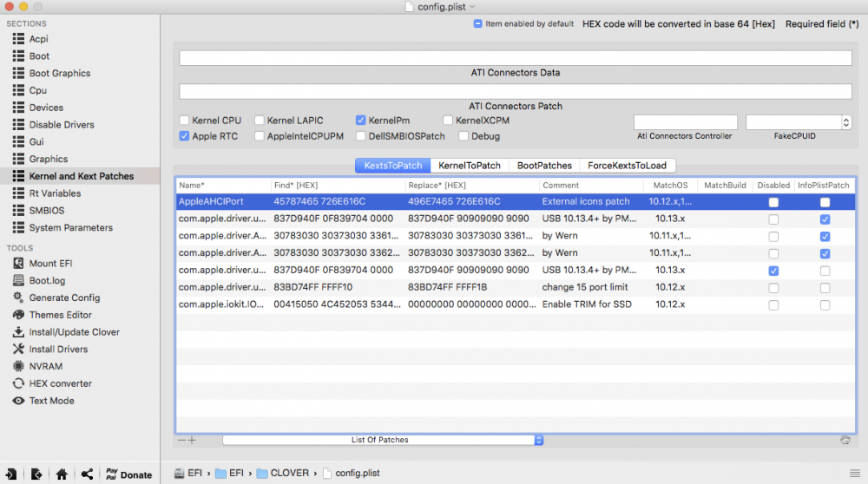This screenshot has height=484, width=868.
Task: Click the Boot section list icon
Action: [18, 56]
